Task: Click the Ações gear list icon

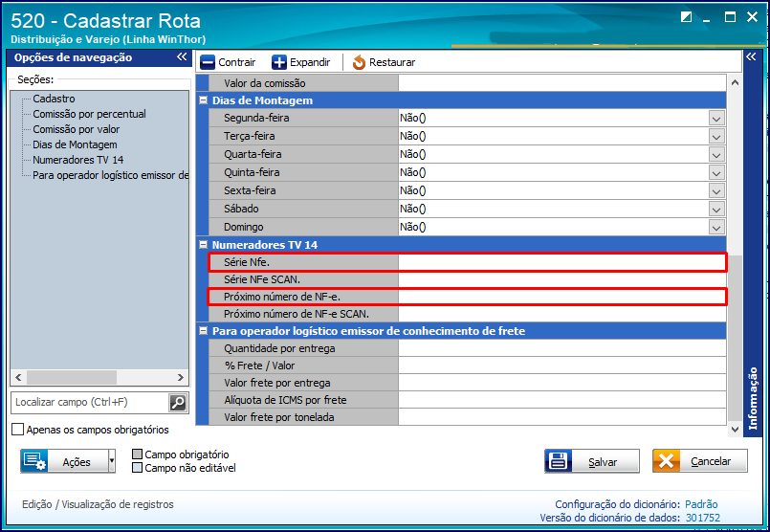Action: pyautogui.click(x=34, y=461)
